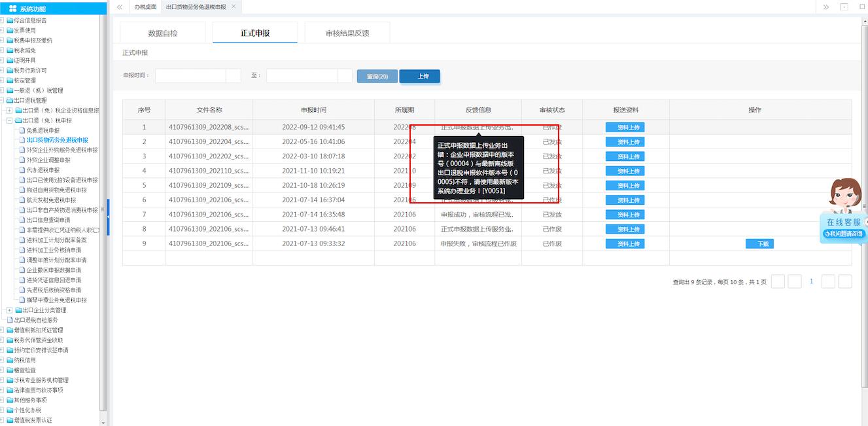Open the calendar picker beside the end date

pos(345,76)
